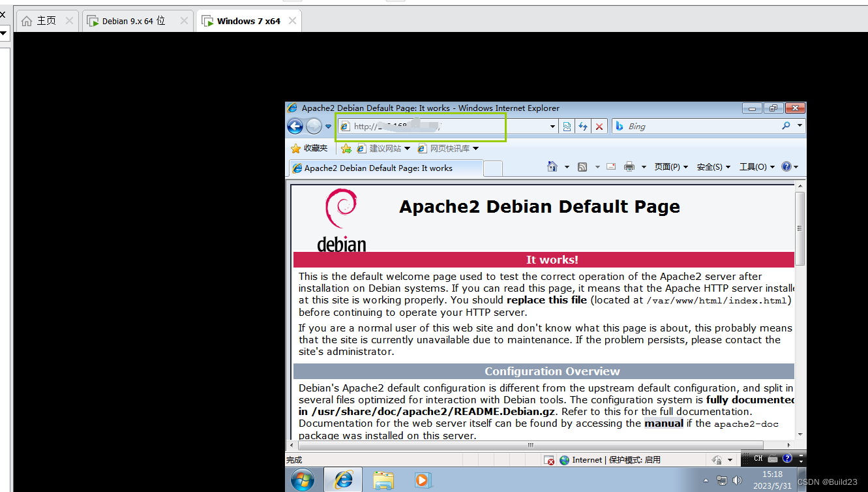The image size is (868, 492).
Task: Click the language bar keyboard icon
Action: [773, 459]
